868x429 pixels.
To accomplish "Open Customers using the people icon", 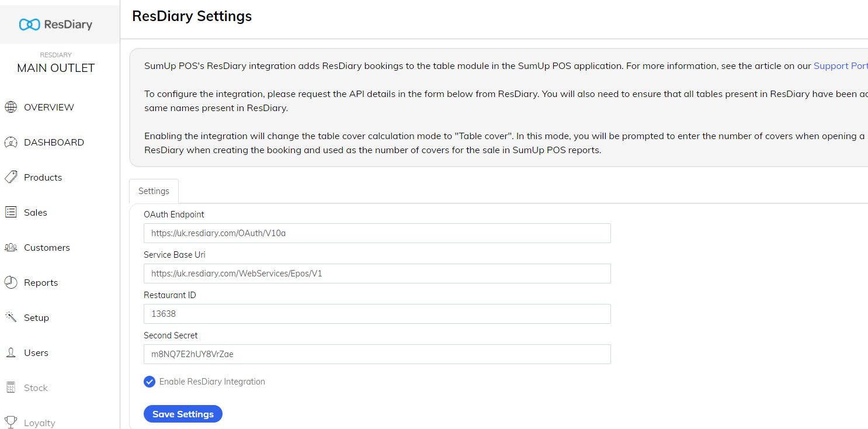I will (x=12, y=247).
